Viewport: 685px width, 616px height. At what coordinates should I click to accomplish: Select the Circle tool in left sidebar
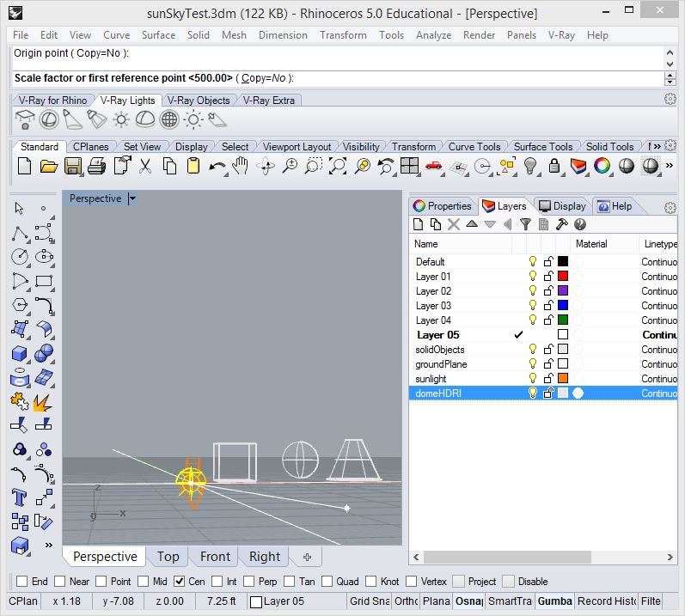point(20,257)
